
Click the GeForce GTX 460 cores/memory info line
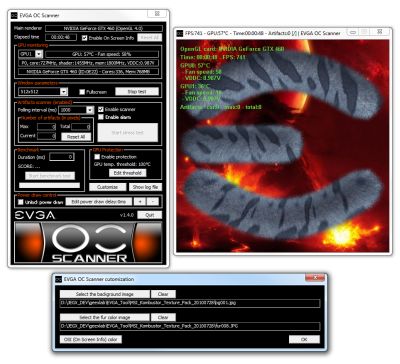coord(88,71)
